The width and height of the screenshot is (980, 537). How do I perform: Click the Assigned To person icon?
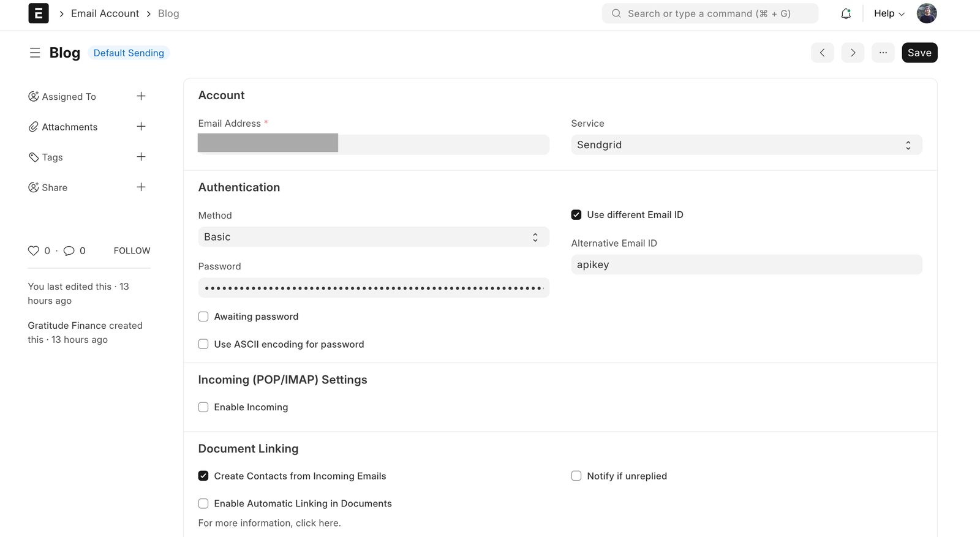pyautogui.click(x=34, y=96)
